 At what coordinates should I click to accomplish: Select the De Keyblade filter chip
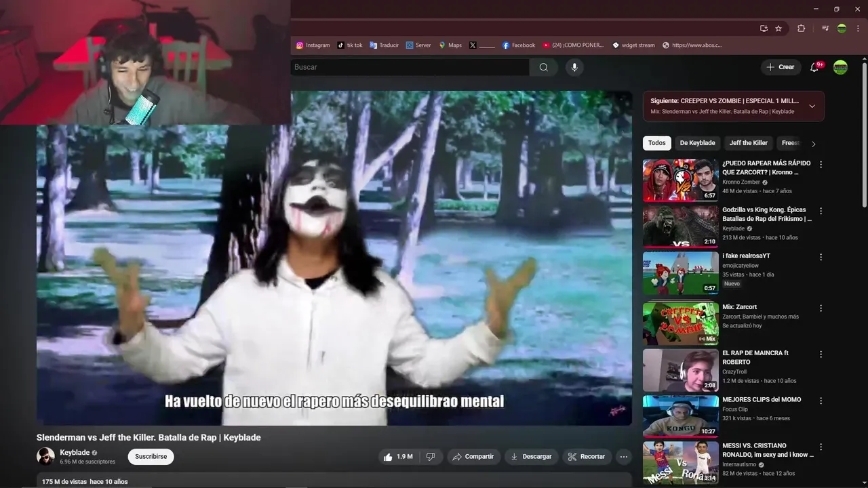[697, 143]
